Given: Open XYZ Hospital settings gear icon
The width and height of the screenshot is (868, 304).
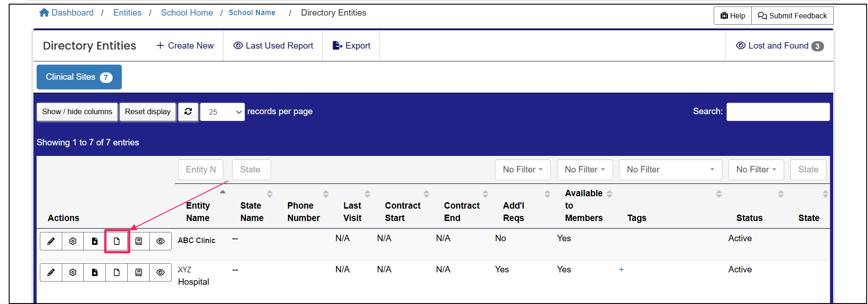Looking at the screenshot, I should pos(73,272).
